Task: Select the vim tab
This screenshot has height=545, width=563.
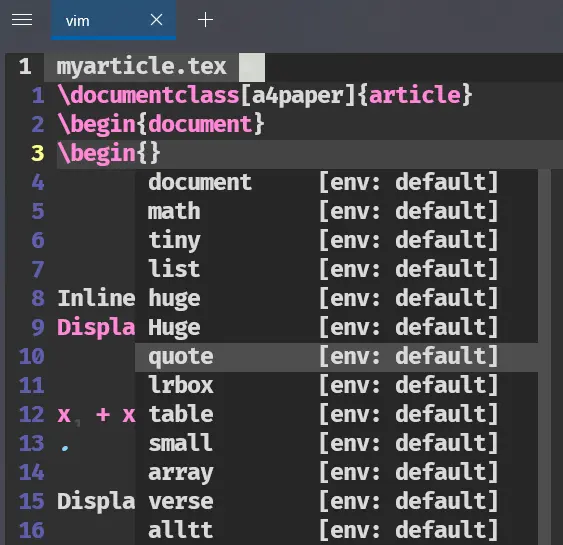Action: (x=113, y=20)
